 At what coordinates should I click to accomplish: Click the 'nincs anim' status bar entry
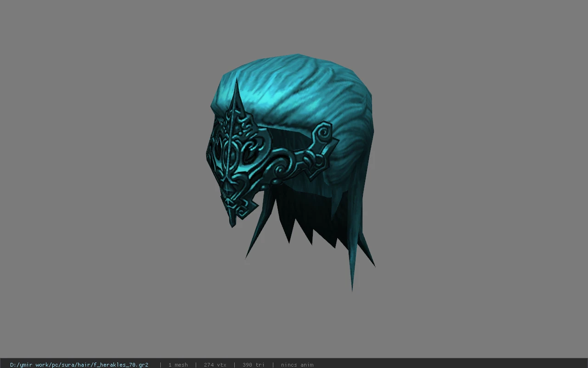pos(297,365)
